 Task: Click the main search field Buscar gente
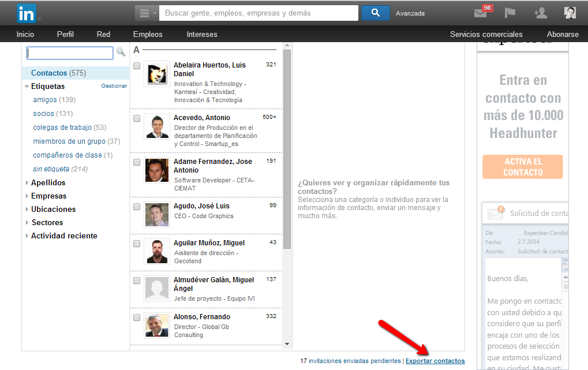coord(259,13)
